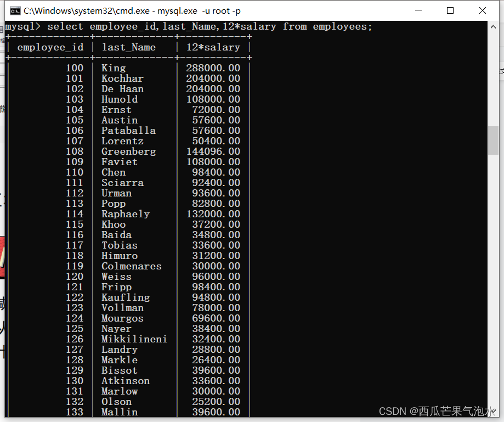Click last name Fripp
504x422 pixels.
click(116, 287)
